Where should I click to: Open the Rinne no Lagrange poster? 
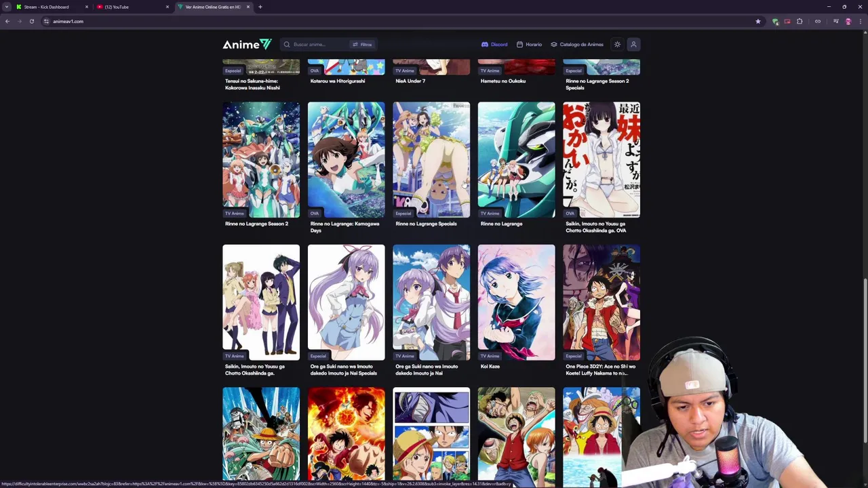[x=516, y=159]
